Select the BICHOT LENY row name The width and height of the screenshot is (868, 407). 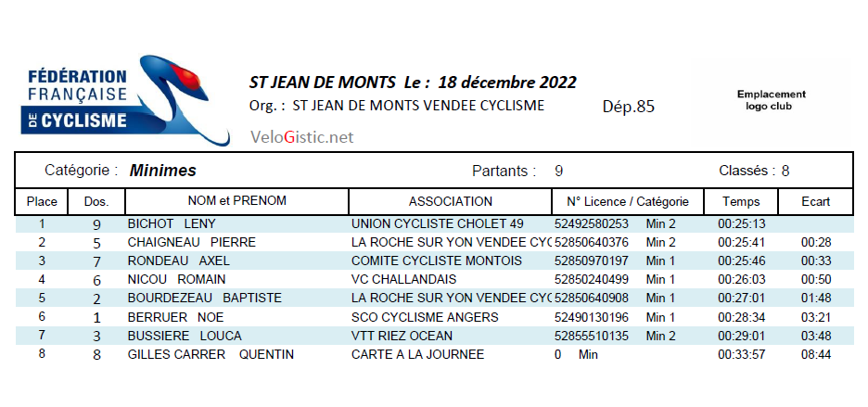point(172,224)
